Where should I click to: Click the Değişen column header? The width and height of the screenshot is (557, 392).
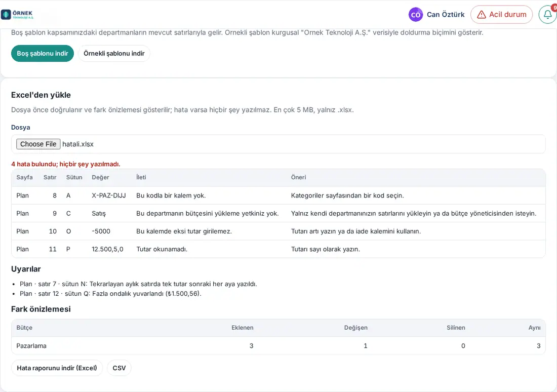355,328
